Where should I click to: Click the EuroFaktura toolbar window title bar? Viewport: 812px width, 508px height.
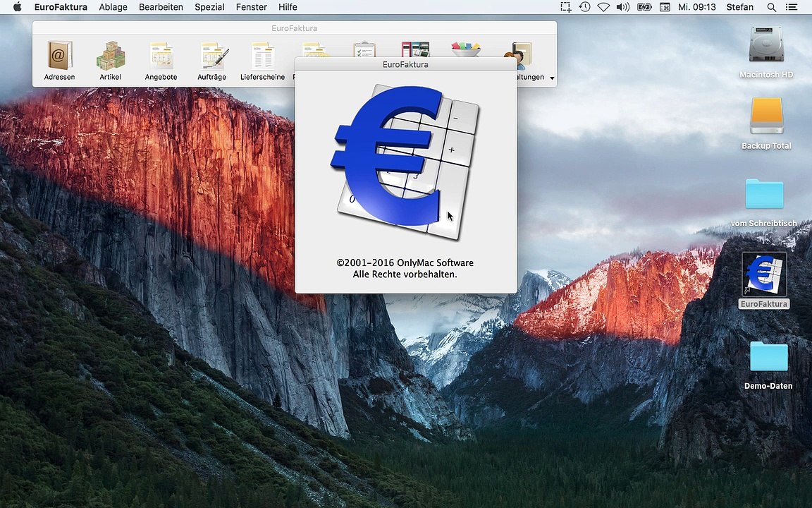(x=294, y=28)
